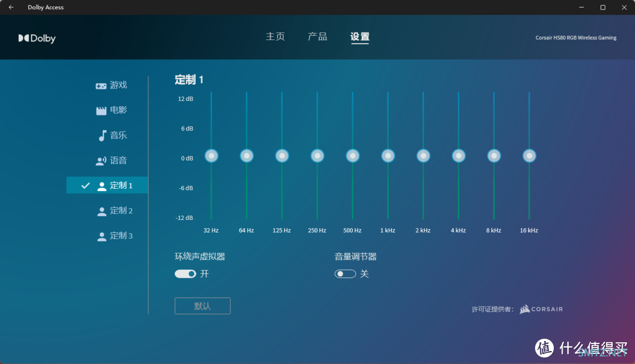Click the 64 Hz equalizer slider knob
Viewport: 635px width, 364px height.
click(246, 156)
